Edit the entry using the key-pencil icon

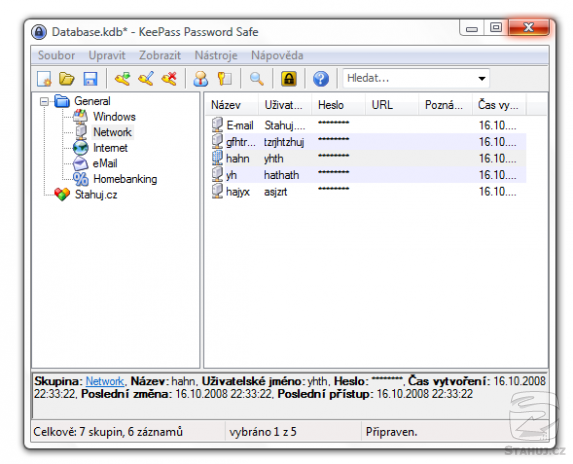tap(146, 79)
